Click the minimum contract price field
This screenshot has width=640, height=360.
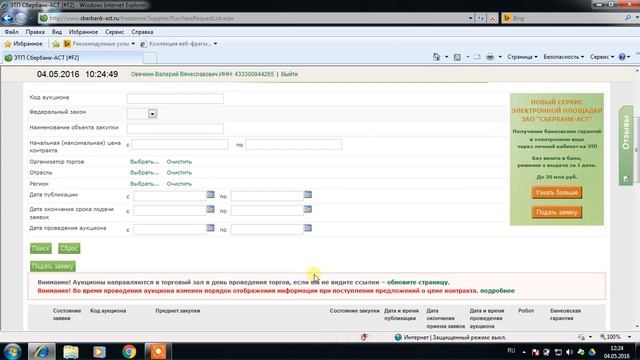click(180, 144)
